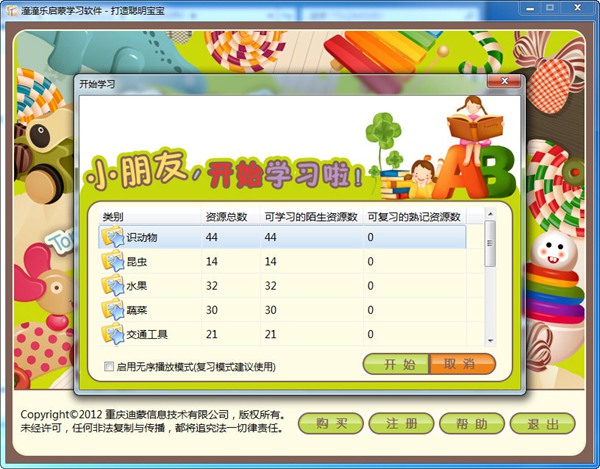Screen dimensions: 600x469
Task: Click total count 21 in 交通工具 row
Action: pyautogui.click(x=212, y=334)
